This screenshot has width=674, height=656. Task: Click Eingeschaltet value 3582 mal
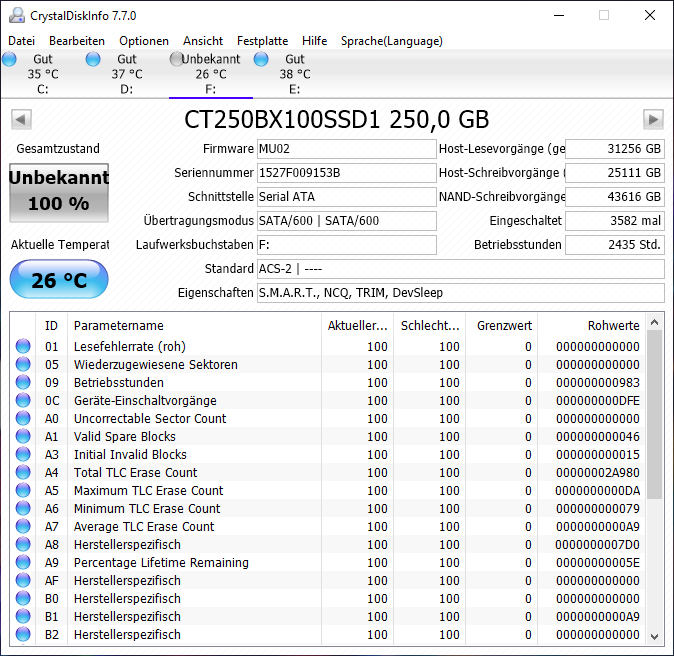pos(615,221)
